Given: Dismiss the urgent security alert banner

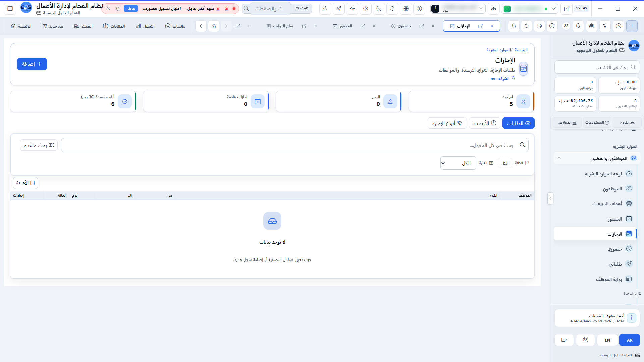Looking at the screenshot, I should pyautogui.click(x=108, y=9).
